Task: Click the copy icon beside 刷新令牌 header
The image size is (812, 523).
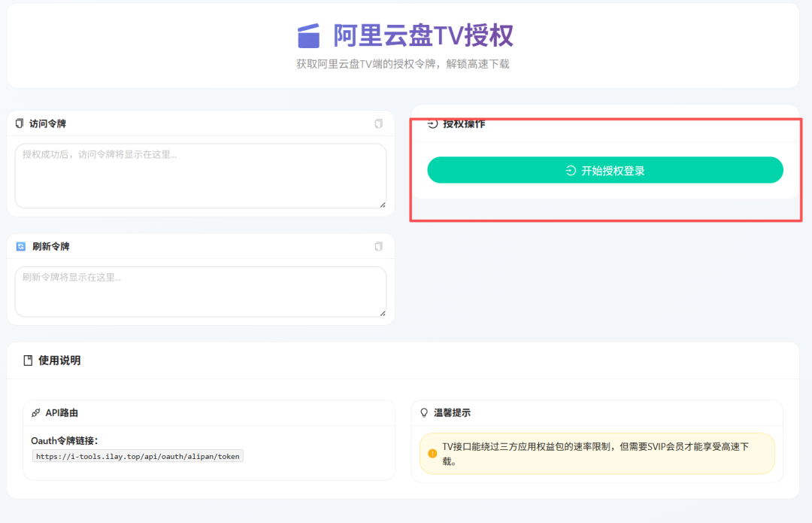Action: [x=379, y=246]
